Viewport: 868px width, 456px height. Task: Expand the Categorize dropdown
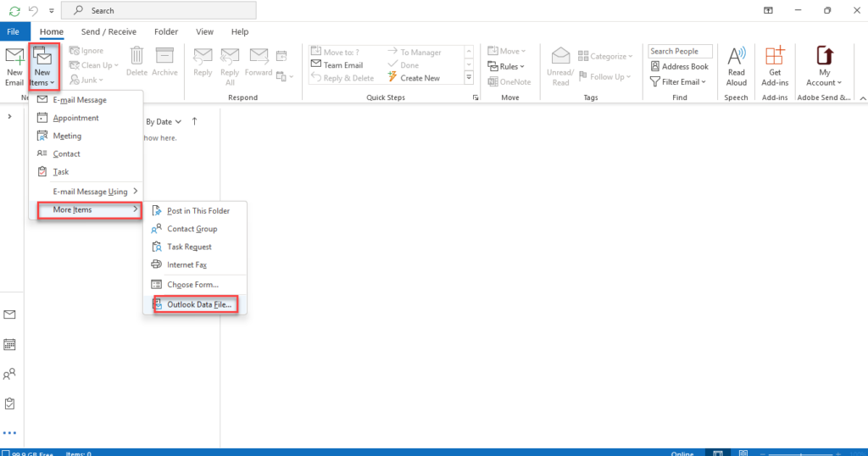(605, 57)
